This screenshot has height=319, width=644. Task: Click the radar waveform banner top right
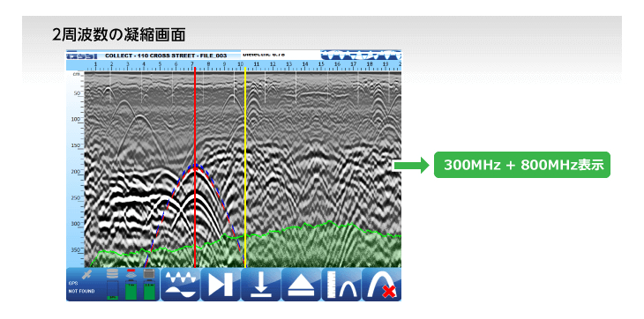click(x=361, y=55)
